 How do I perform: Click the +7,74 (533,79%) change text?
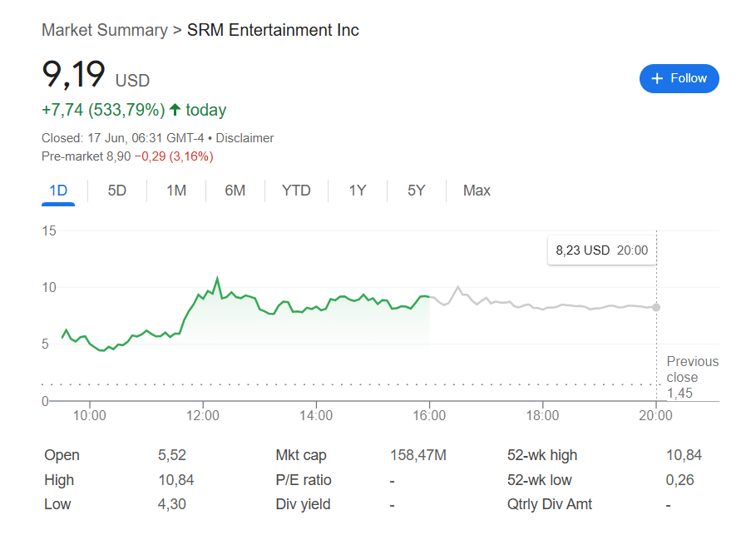[x=103, y=110]
